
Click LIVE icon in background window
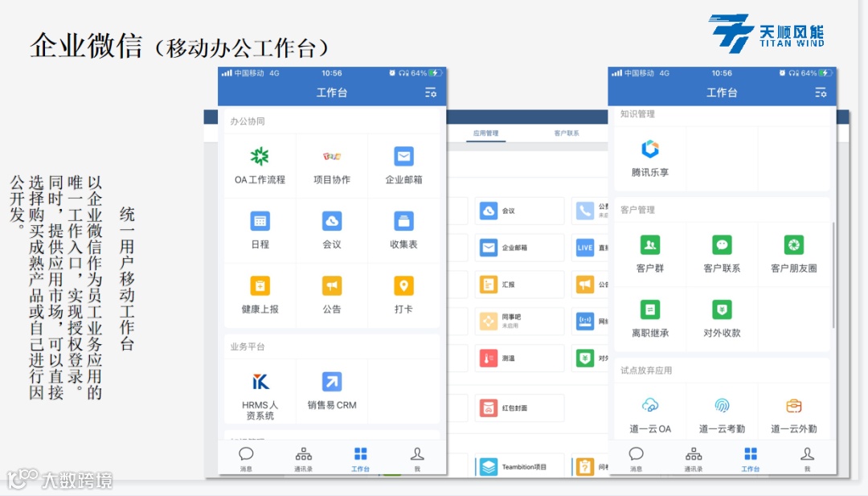click(x=585, y=248)
